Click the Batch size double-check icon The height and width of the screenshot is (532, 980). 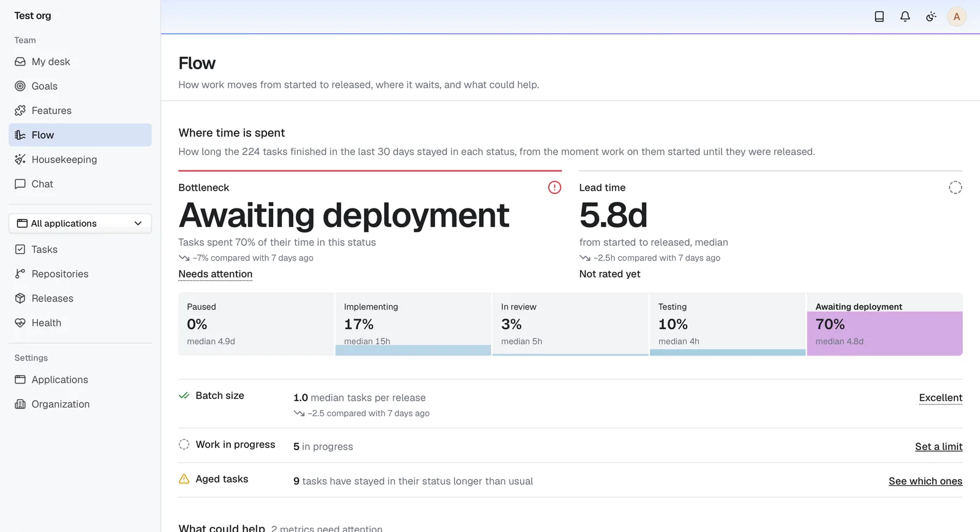(184, 395)
